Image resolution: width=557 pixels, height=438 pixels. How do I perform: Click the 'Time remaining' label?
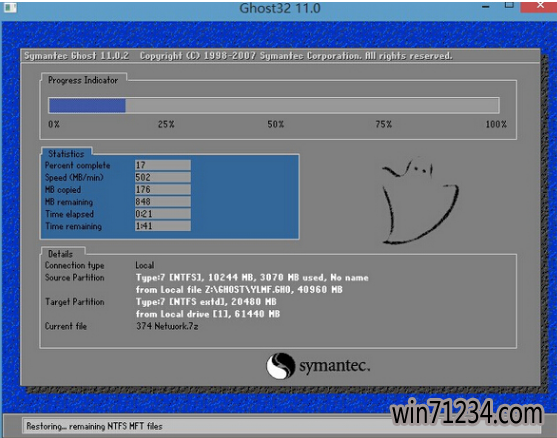coord(74,226)
